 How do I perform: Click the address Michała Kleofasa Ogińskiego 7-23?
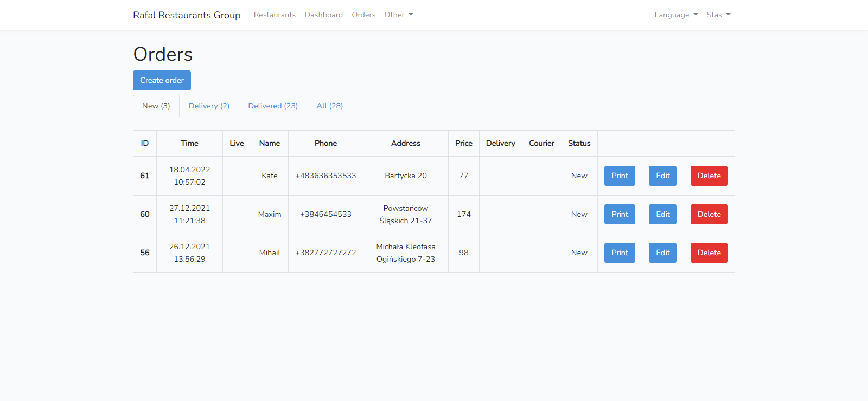point(406,253)
